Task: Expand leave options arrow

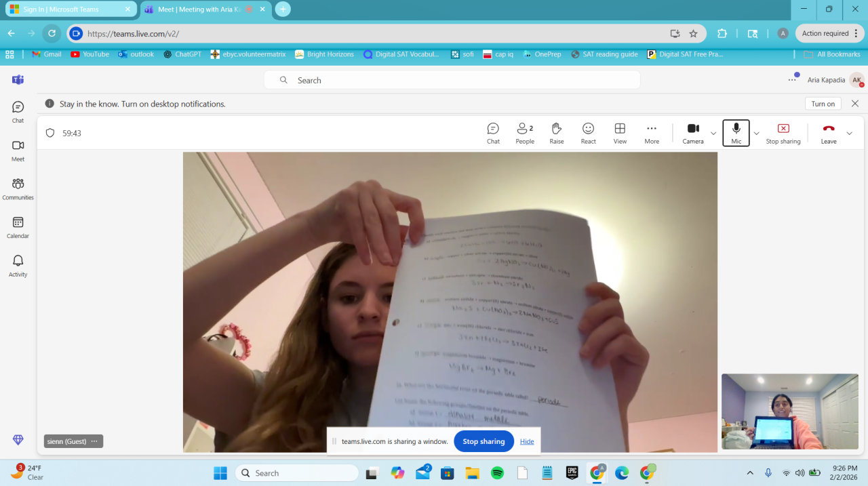Action: tap(849, 134)
